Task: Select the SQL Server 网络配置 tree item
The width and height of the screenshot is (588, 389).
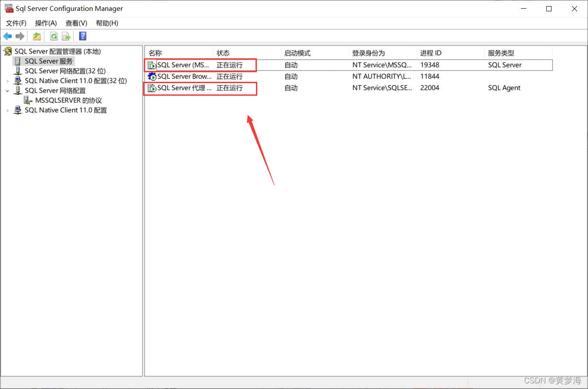Action: [55, 91]
